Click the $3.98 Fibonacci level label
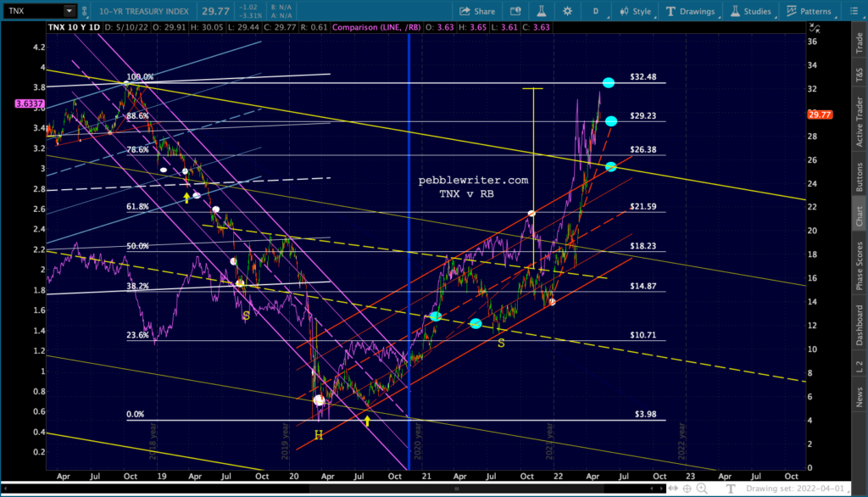868x497 pixels. [x=645, y=414]
